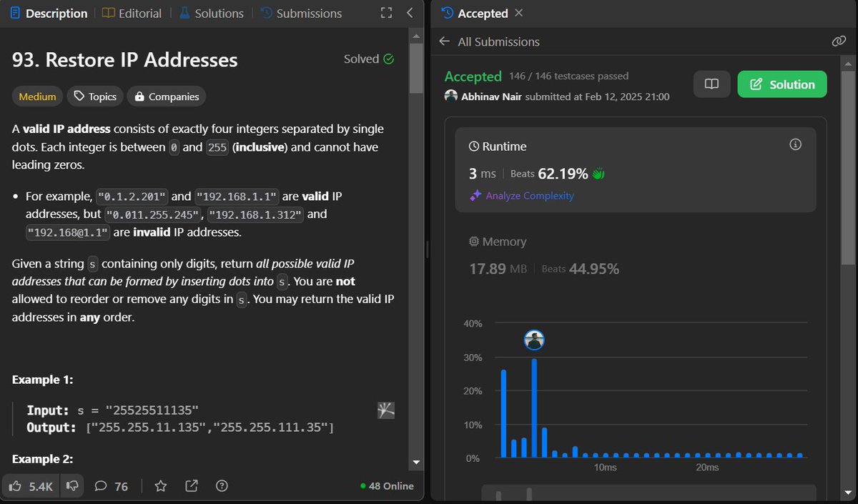The height and width of the screenshot is (504, 858).
Task: Click the back arrow next to All Submissions
Action: pyautogui.click(x=445, y=41)
